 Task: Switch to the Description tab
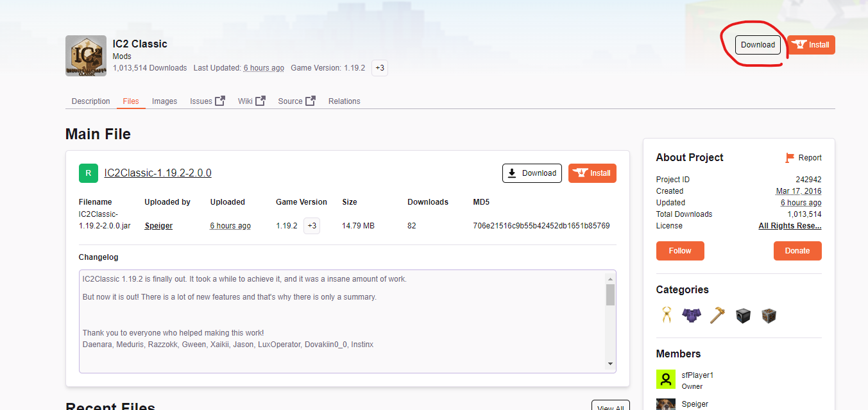[90, 101]
